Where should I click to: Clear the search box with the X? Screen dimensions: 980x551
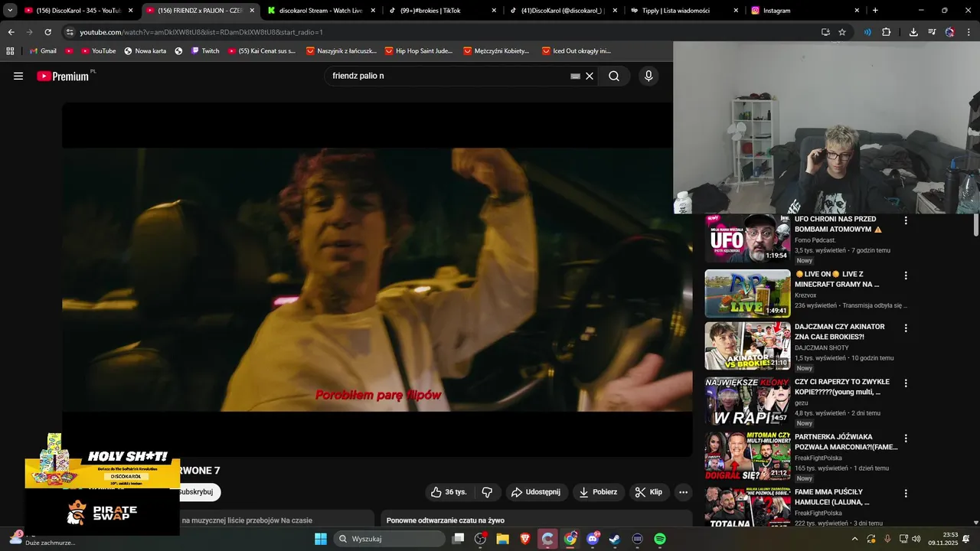coord(590,77)
